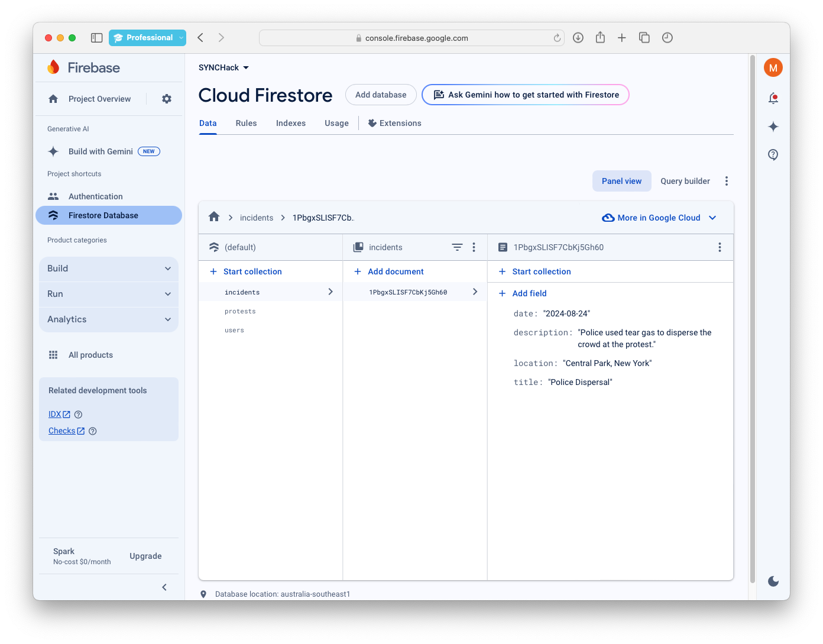This screenshot has height=644, width=823.
Task: Click the description field value text
Action: coord(644,338)
